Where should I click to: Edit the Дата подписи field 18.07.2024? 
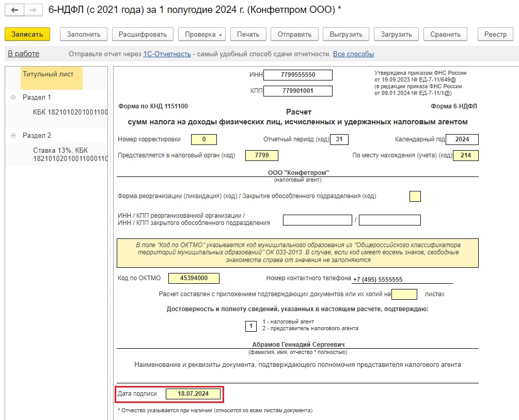point(193,394)
